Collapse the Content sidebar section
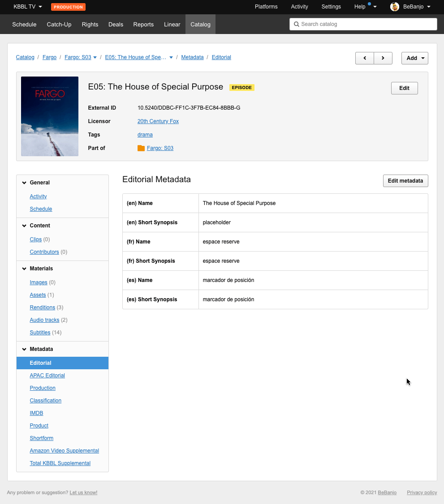This screenshot has width=444, height=504. [x=24, y=226]
